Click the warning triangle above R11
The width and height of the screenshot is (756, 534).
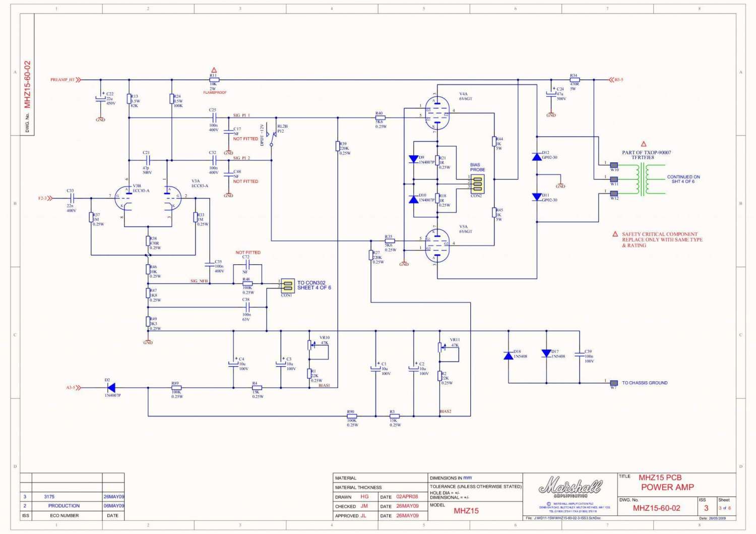(x=214, y=70)
